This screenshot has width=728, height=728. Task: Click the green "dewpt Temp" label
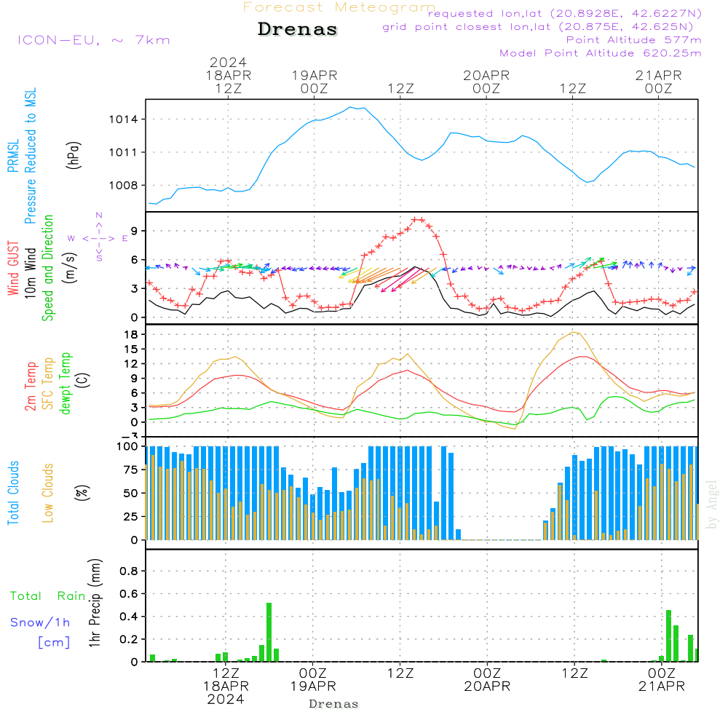pos(65,383)
